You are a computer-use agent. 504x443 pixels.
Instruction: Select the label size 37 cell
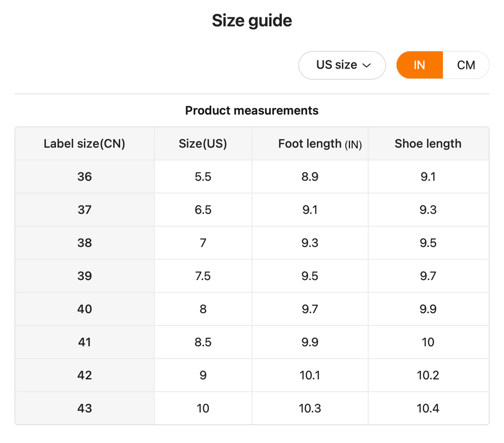tap(84, 210)
